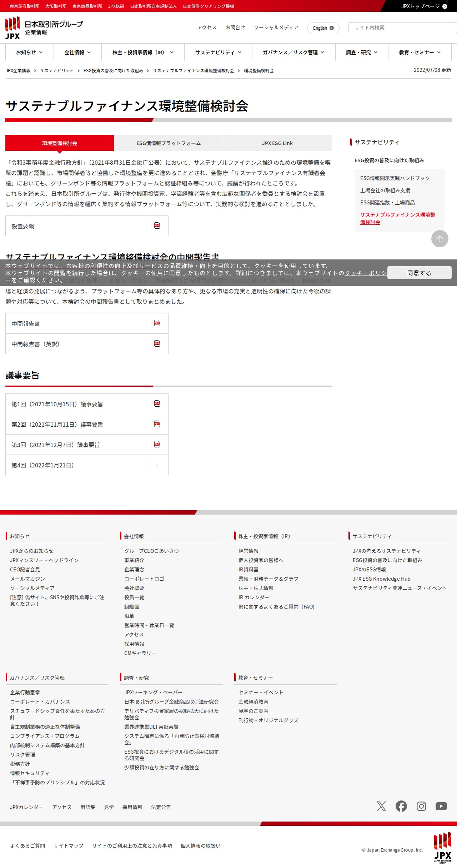This screenshot has width=457, height=868.
Task: Open the ESG情報開示実践ハンドブック sidebar link
Action: click(x=395, y=178)
